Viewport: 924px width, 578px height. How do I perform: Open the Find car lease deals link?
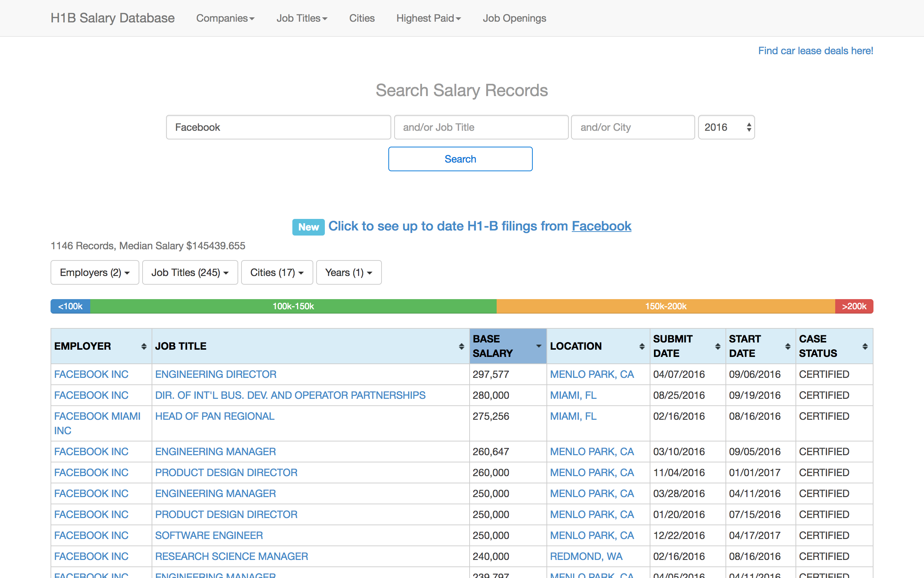tap(816, 51)
